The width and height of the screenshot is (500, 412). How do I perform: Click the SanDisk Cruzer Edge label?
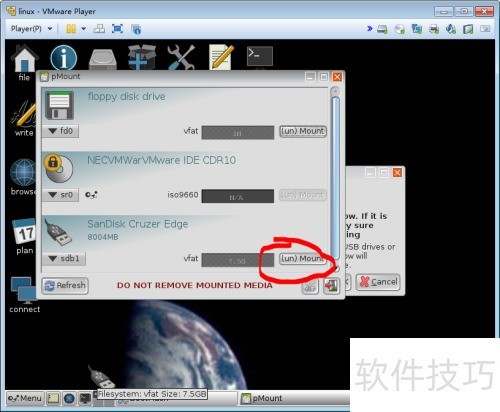coord(138,224)
